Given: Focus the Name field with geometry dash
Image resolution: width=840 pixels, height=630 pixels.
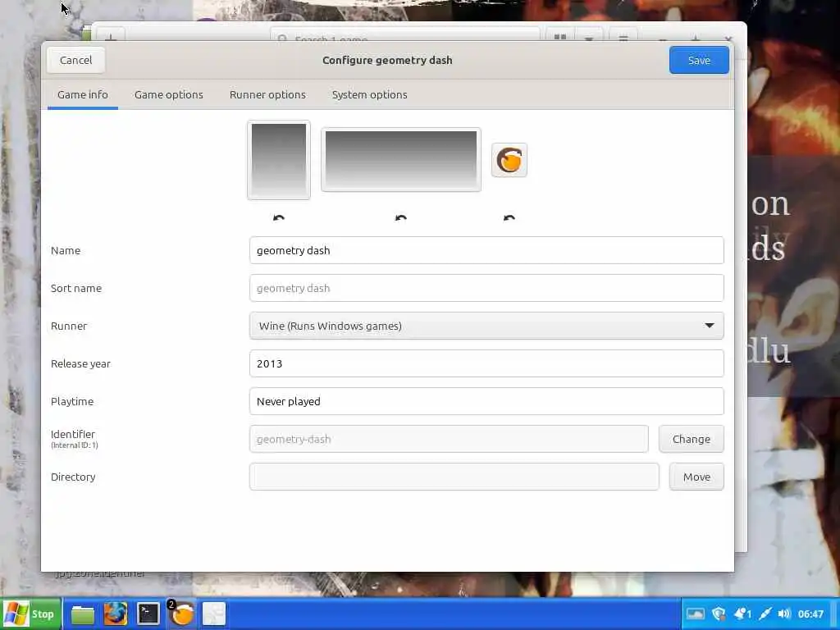Looking at the screenshot, I should point(486,250).
